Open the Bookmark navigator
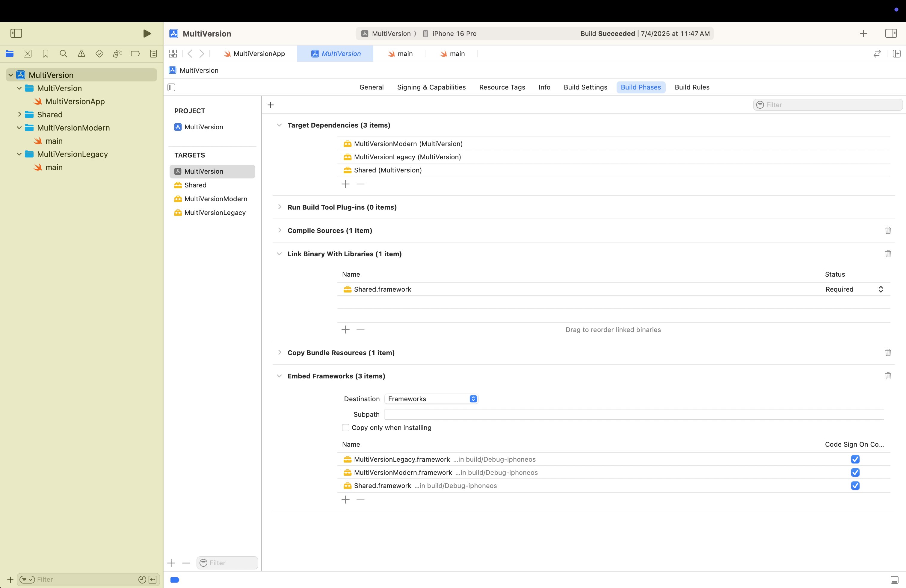 [45, 54]
